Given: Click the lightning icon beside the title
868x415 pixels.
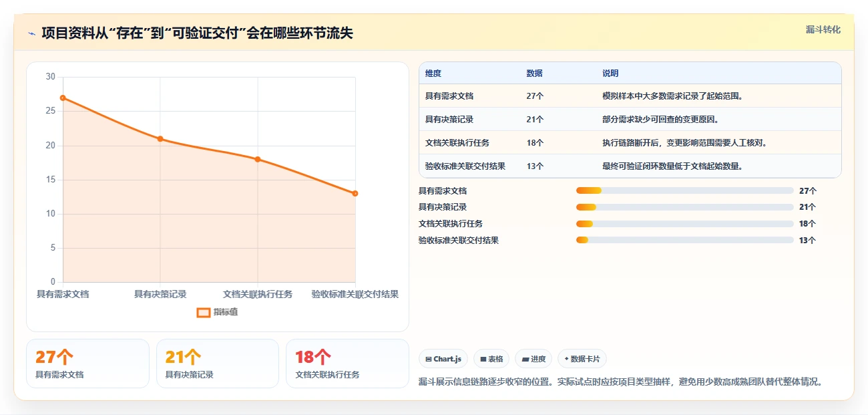Looking at the screenshot, I should pyautogui.click(x=31, y=33).
